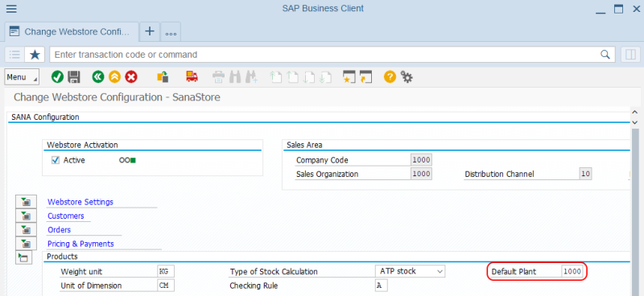Open the gear customize layout icon
This screenshot has height=296, width=644.
pos(407,76)
